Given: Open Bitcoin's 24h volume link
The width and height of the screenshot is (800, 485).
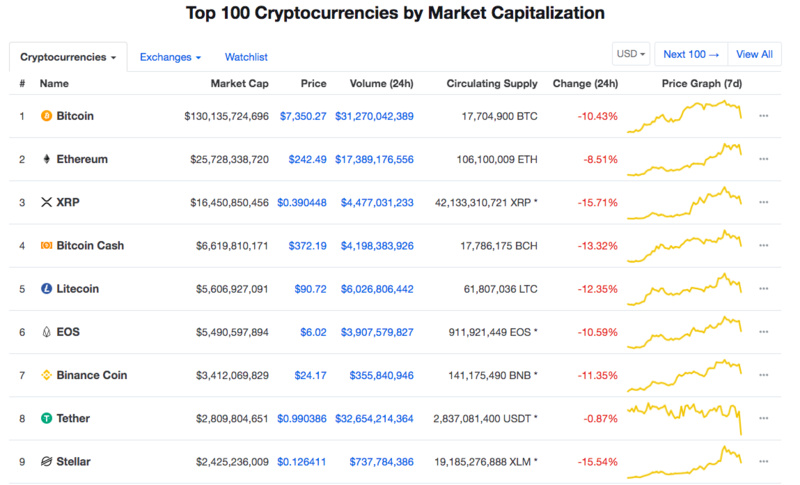Looking at the screenshot, I should click(x=374, y=116).
